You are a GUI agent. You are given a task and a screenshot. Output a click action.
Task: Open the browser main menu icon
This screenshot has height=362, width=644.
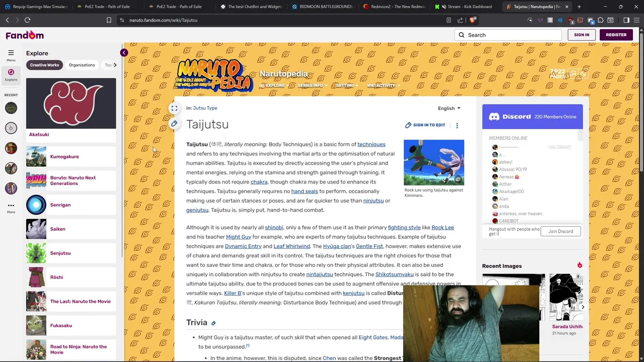point(636,20)
